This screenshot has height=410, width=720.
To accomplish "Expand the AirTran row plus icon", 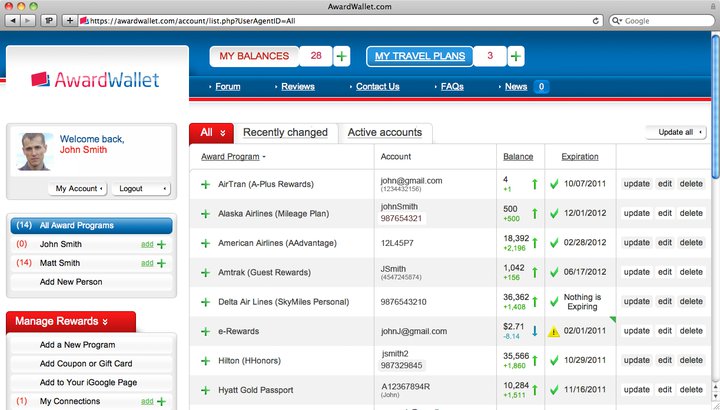I will pyautogui.click(x=206, y=185).
